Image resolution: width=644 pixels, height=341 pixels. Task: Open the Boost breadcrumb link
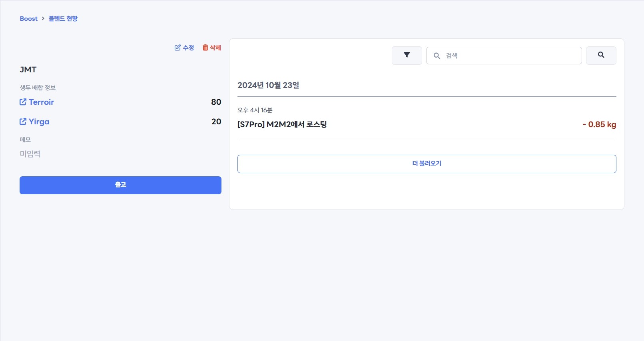tap(29, 18)
